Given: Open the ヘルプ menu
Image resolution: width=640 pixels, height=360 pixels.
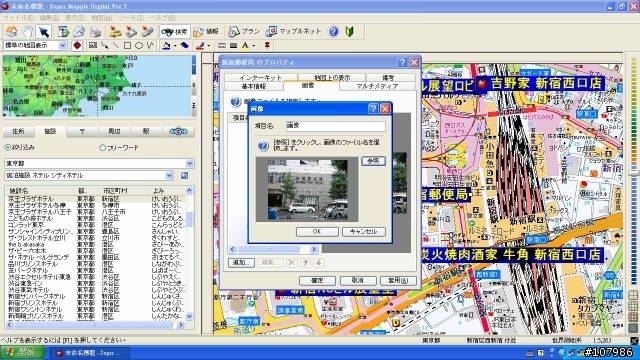Looking at the screenshot, I should [x=162, y=18].
